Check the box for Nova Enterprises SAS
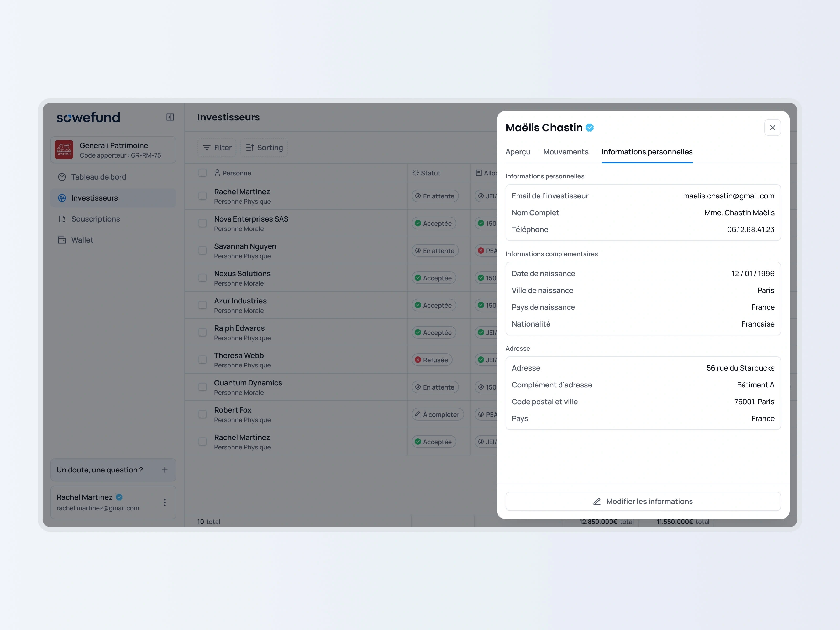 point(202,223)
